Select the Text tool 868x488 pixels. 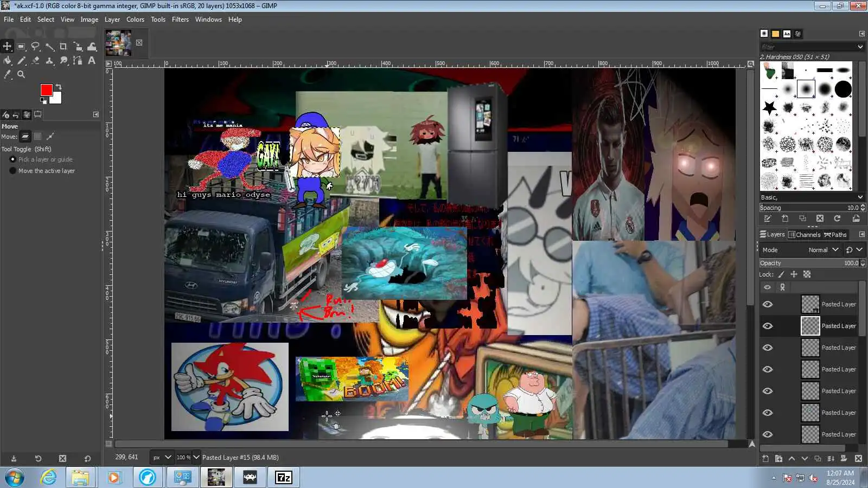point(92,61)
